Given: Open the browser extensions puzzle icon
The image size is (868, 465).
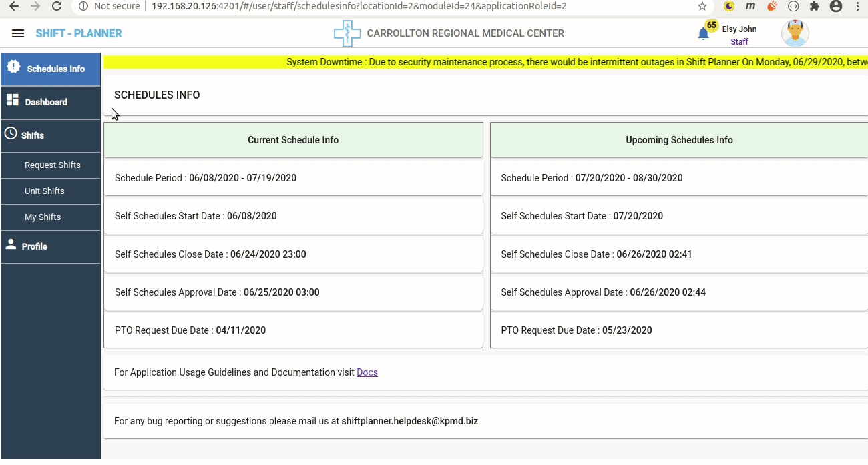Looking at the screenshot, I should [x=814, y=6].
